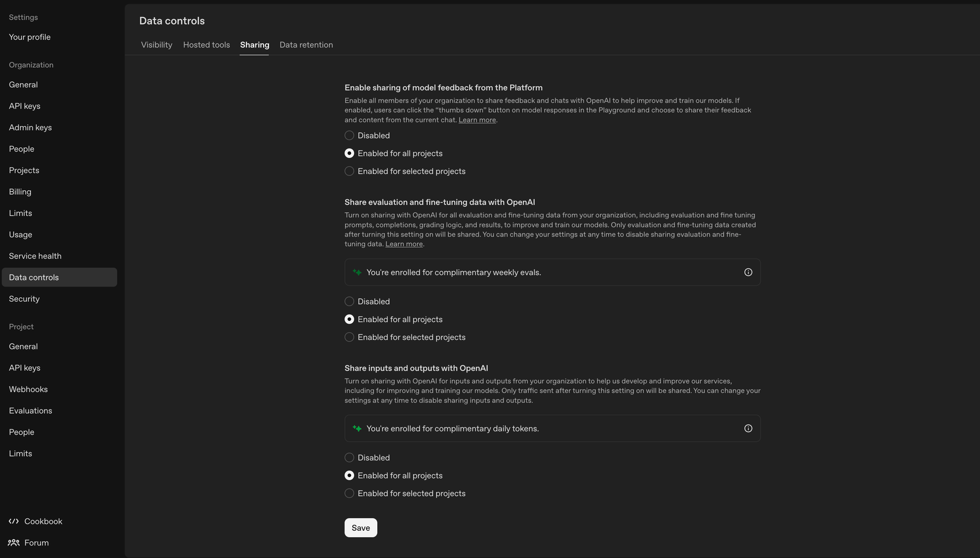
Task: Open the Visibility tab
Action: [156, 45]
